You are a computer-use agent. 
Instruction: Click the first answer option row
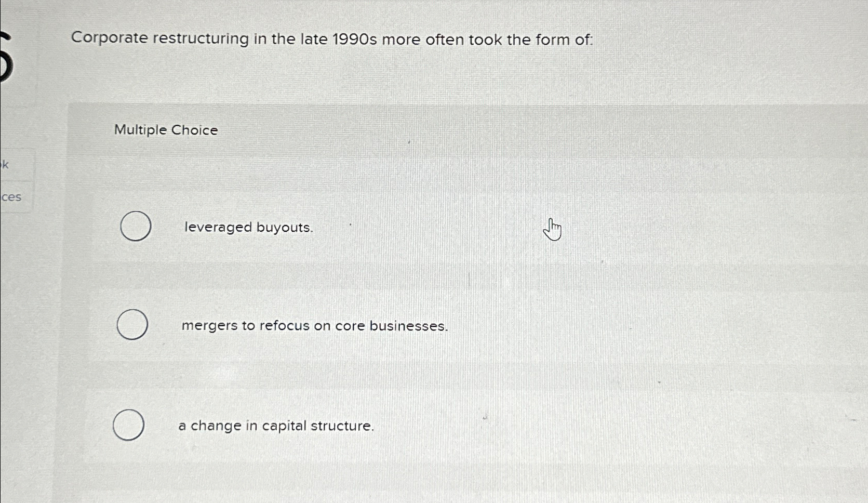click(x=364, y=227)
